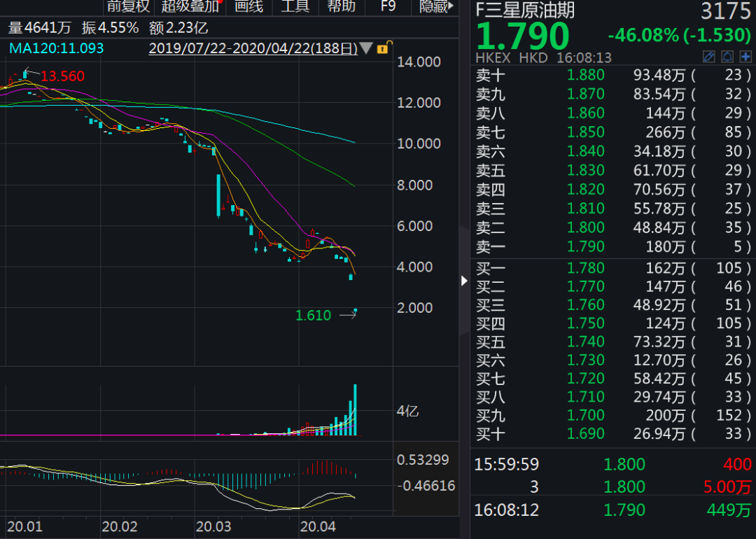The height and width of the screenshot is (539, 756).
Task: Click the 隐藏 hide button
Action: [x=436, y=7]
